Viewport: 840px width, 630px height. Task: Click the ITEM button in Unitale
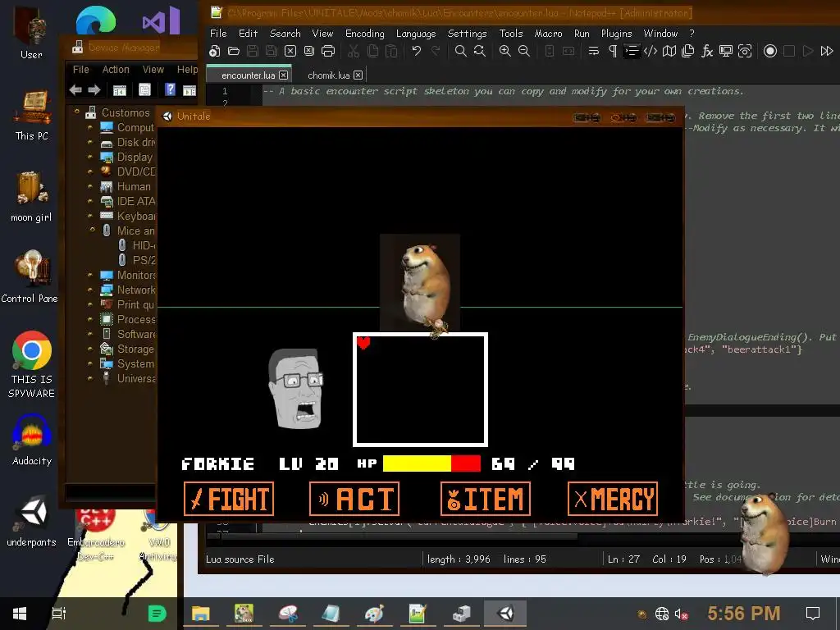486,499
